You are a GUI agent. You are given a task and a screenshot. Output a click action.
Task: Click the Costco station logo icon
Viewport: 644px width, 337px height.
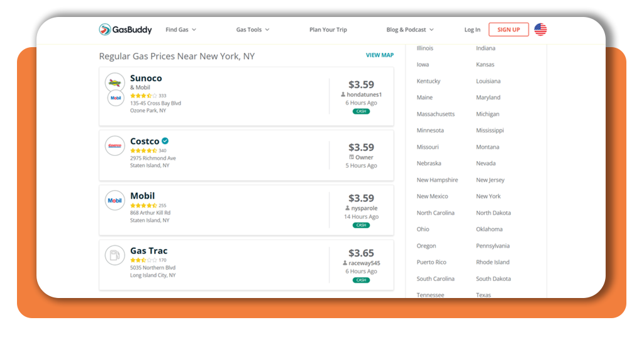coord(115,146)
